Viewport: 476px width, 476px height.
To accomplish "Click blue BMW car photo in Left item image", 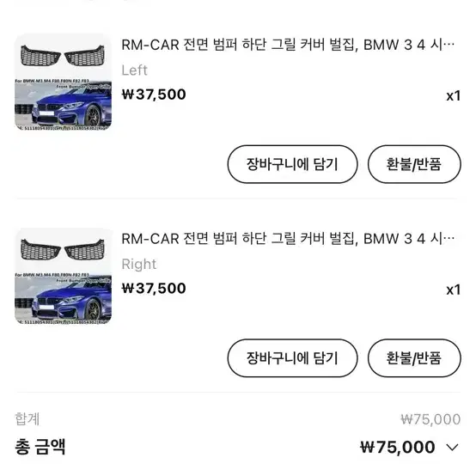I will [63, 105].
